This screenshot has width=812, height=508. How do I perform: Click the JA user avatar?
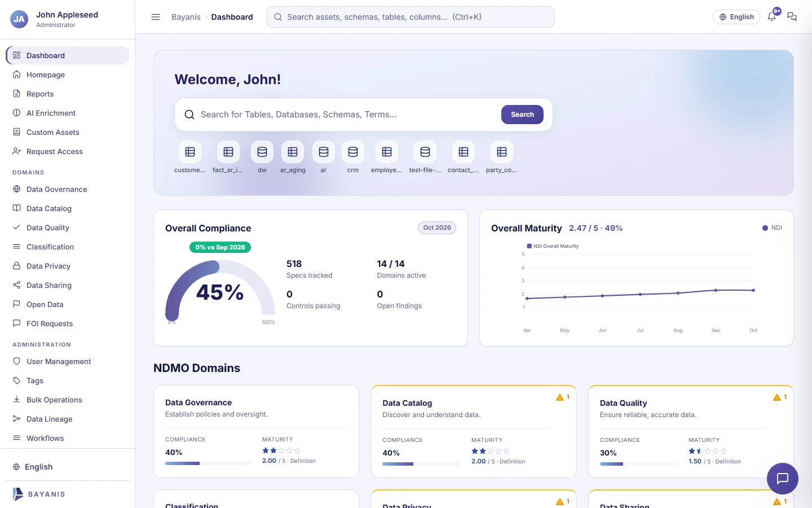19,19
